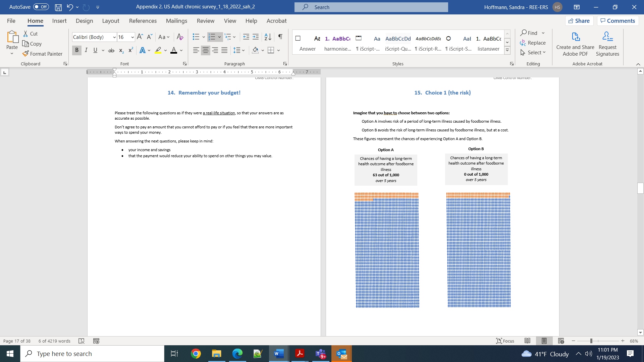Toggle Bold formatting button
The width and height of the screenshot is (644, 362).
76,50
